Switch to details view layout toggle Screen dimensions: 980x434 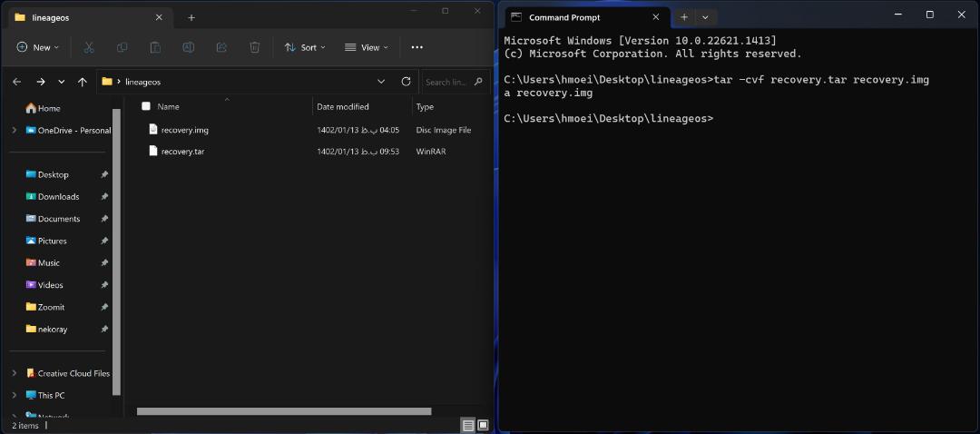(468, 425)
